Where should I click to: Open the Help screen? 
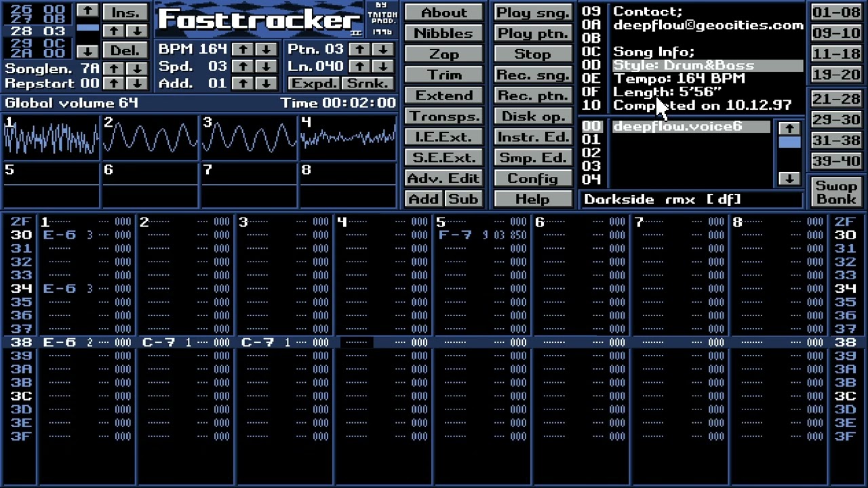(x=532, y=199)
